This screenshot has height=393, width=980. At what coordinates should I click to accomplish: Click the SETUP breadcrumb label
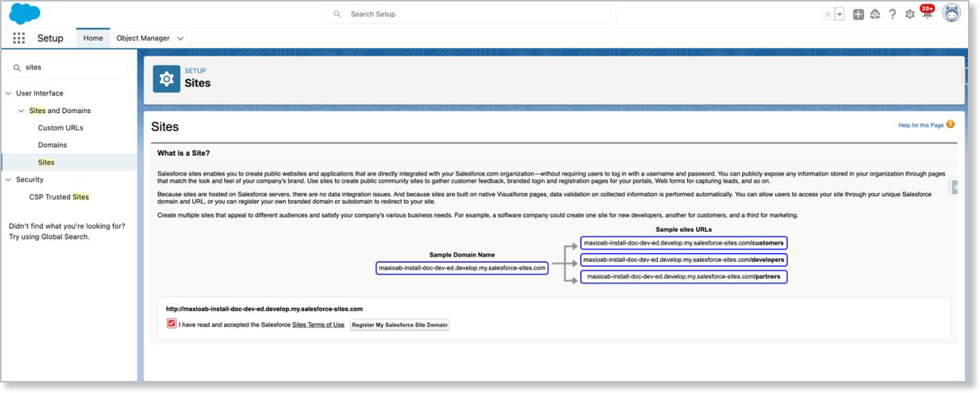195,71
